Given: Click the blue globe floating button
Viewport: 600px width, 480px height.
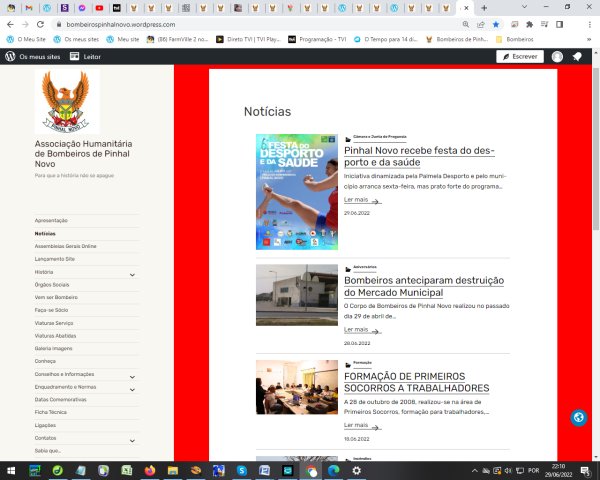Looking at the screenshot, I should tap(579, 418).
